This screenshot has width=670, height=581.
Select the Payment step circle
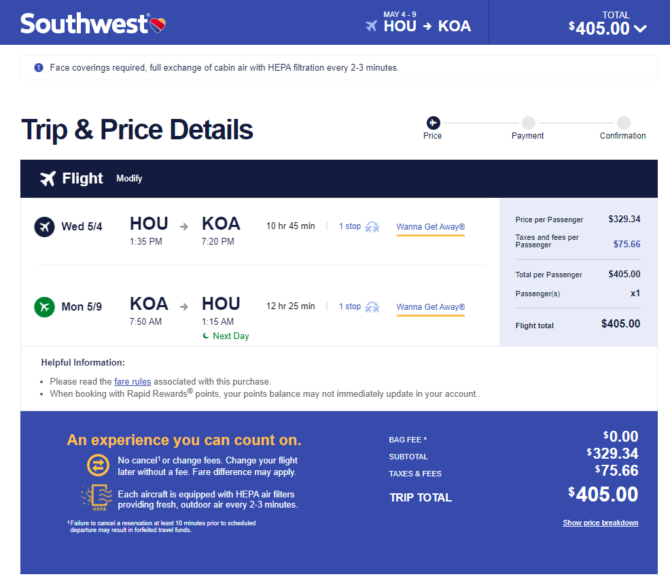(528, 123)
